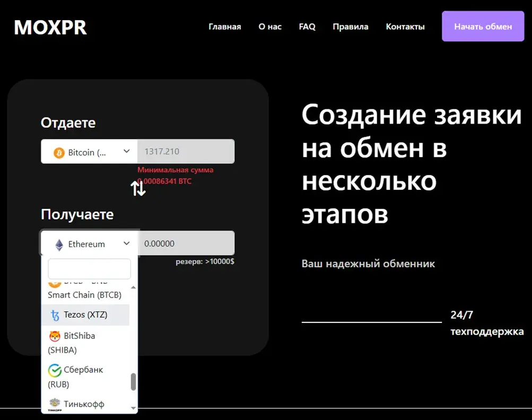
Task: Click the dropdown list scroll-down arrow
Action: [133, 408]
